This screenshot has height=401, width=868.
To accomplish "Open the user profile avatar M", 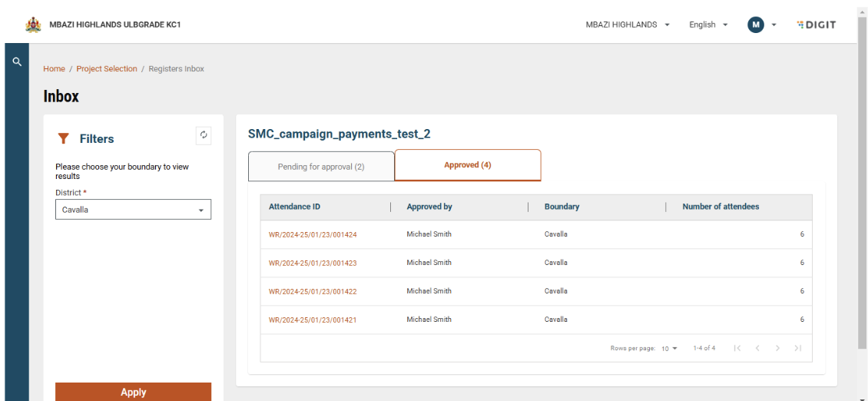I will pos(756,25).
